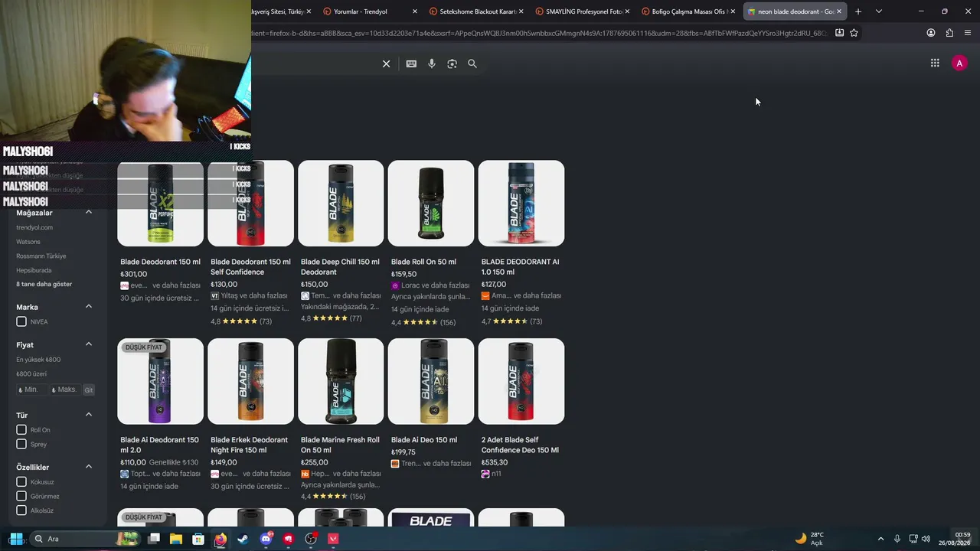
Task: Launch Microsoft Store from the taskbar
Action: [x=198, y=539]
